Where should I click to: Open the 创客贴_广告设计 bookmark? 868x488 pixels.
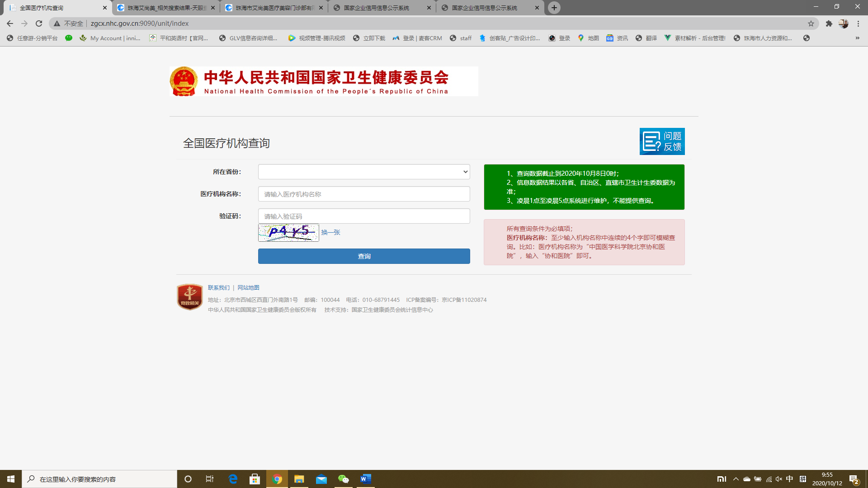click(x=509, y=38)
